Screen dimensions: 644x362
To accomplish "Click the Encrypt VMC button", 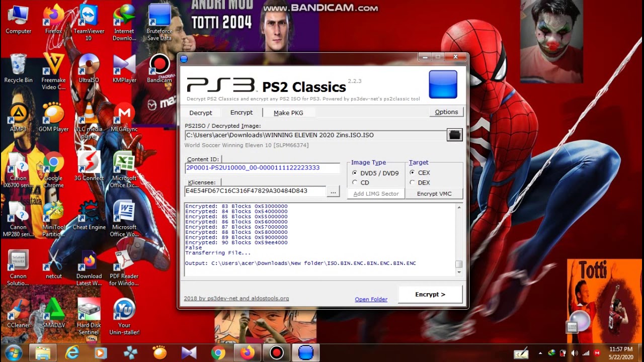I will point(434,194).
